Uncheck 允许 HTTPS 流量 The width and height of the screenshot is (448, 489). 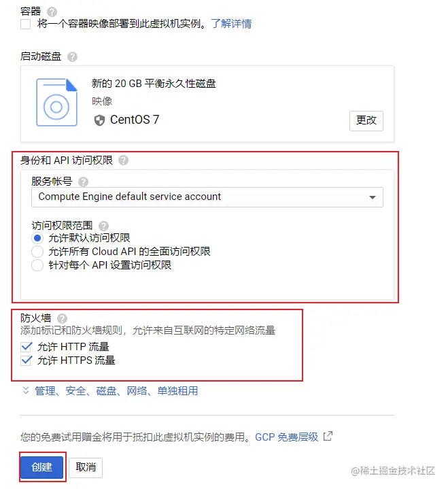pyautogui.click(x=27, y=360)
